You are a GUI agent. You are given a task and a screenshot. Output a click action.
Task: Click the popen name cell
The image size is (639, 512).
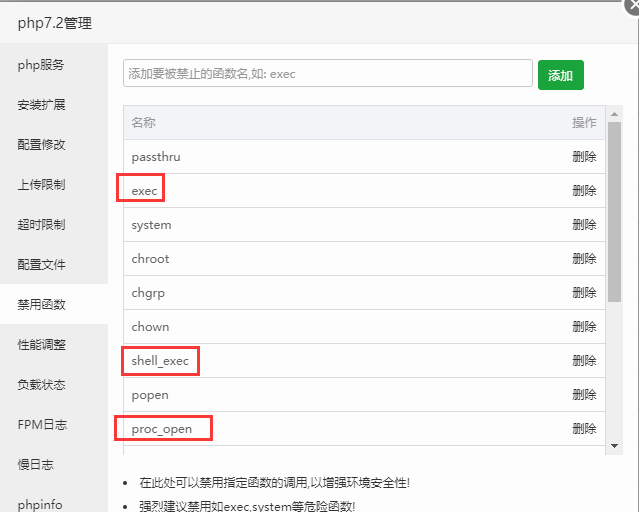click(150, 395)
